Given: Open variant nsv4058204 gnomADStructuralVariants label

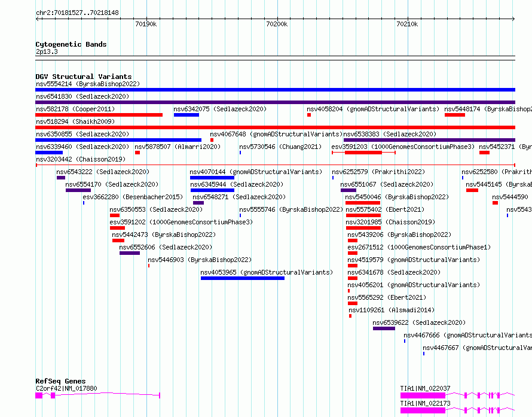Looking at the screenshot, I should coord(373,109).
